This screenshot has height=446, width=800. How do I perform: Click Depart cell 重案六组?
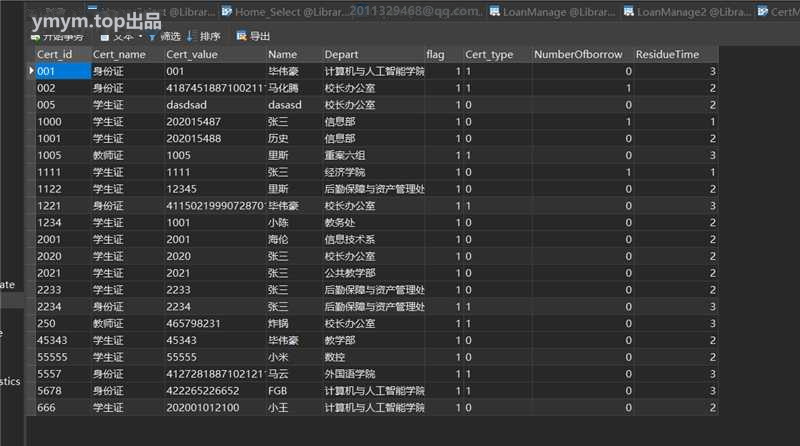(x=373, y=155)
